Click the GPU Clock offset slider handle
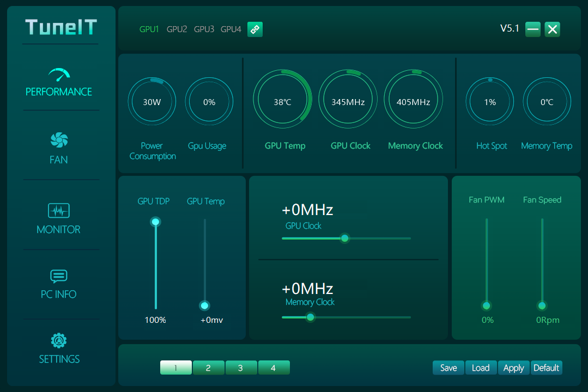The height and width of the screenshot is (392, 588). click(x=344, y=238)
